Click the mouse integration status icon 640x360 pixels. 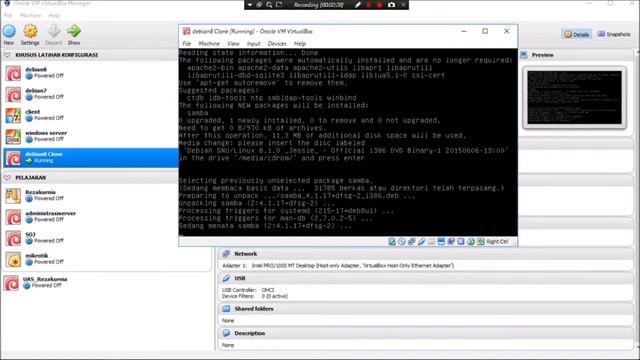pyautogui.click(x=471, y=242)
